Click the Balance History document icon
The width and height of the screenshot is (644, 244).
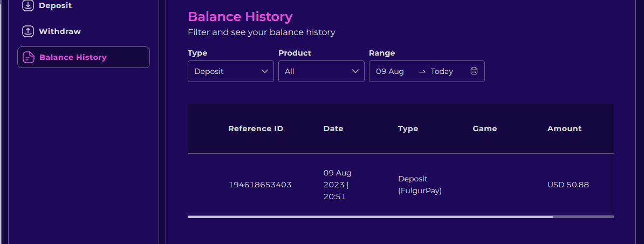click(29, 57)
